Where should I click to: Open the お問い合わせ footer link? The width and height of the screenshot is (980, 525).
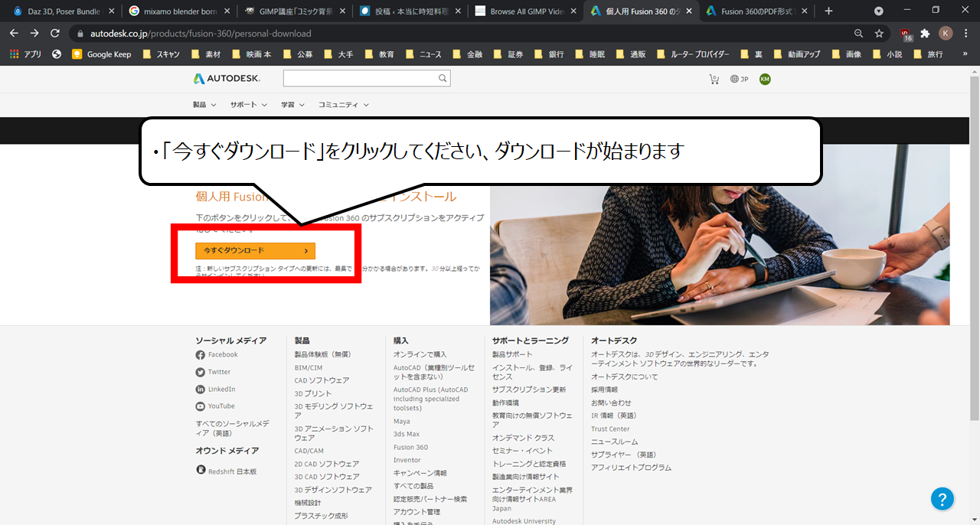click(611, 403)
